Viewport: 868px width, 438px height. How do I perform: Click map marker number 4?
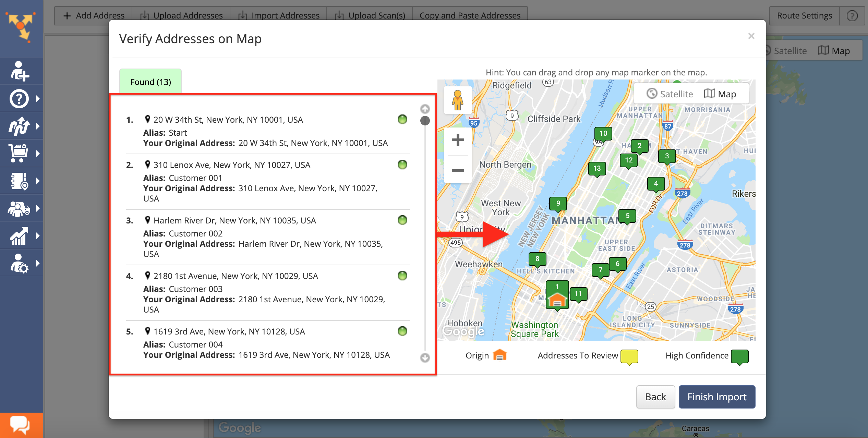pos(656,184)
